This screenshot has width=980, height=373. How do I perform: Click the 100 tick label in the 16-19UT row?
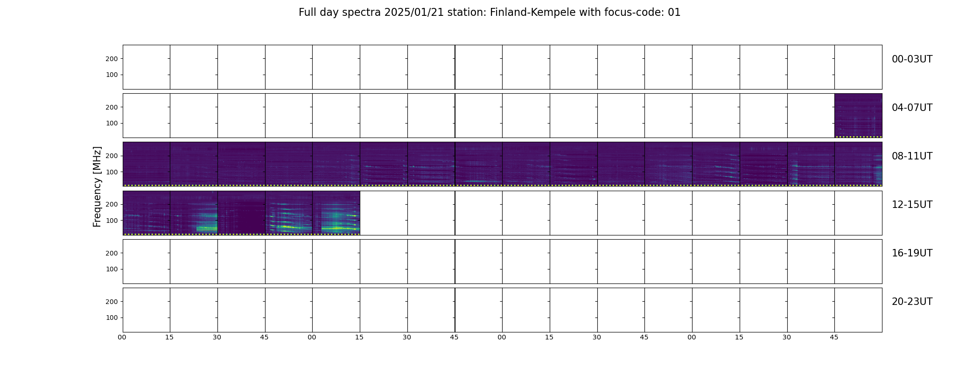tap(112, 269)
